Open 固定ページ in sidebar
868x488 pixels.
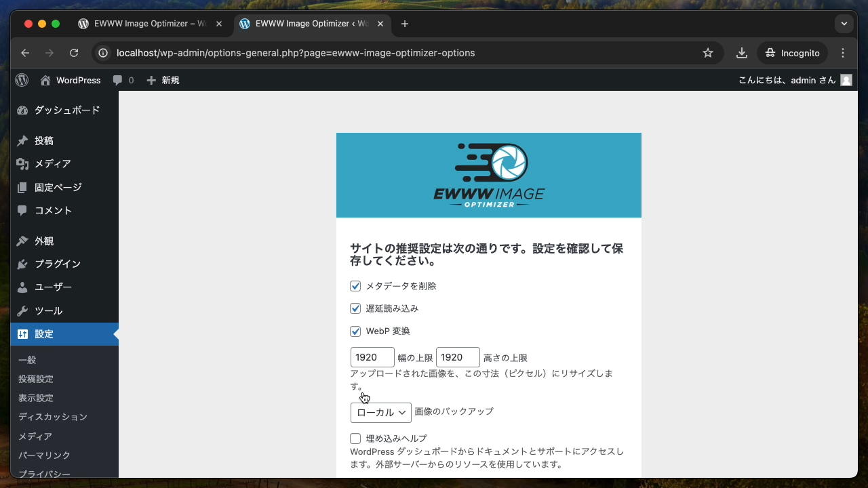(x=64, y=187)
